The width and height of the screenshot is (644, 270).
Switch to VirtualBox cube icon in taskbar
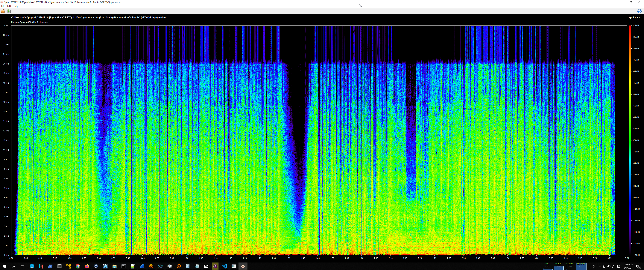pos(96,266)
